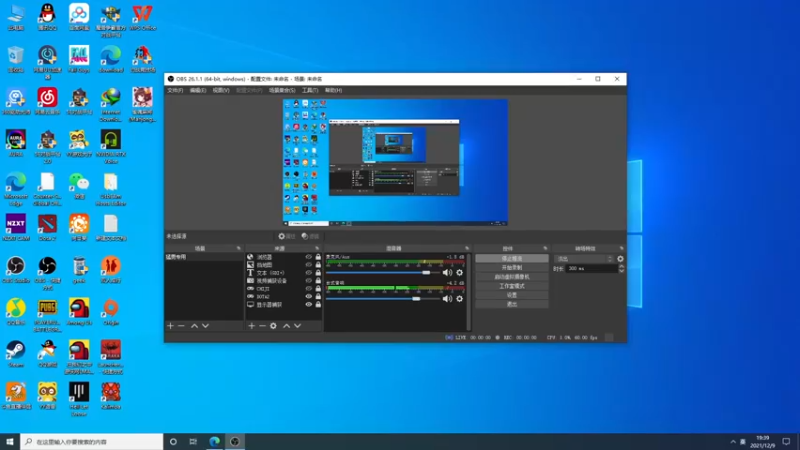The width and height of the screenshot is (800, 450).
Task: Click the transition duration 300 ms field
Action: pos(591,268)
